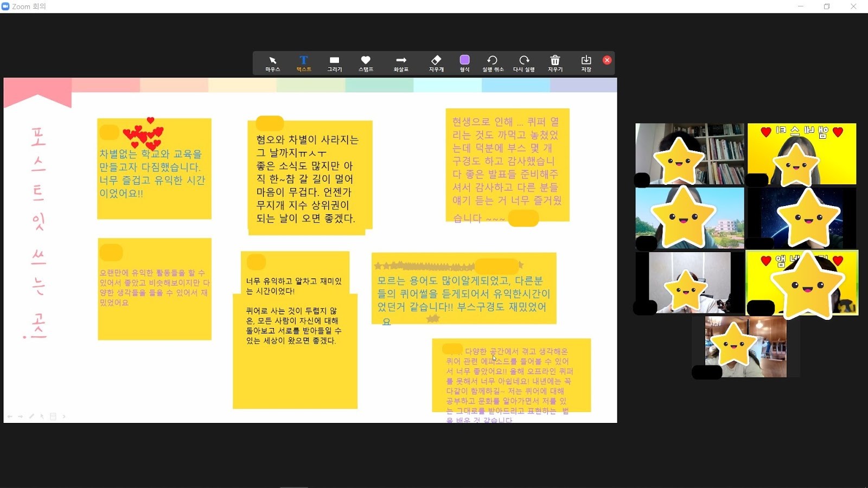This screenshot has width=868, height=488.
Task: Open the 형식 (format) purple color swatch
Action: click(x=464, y=63)
